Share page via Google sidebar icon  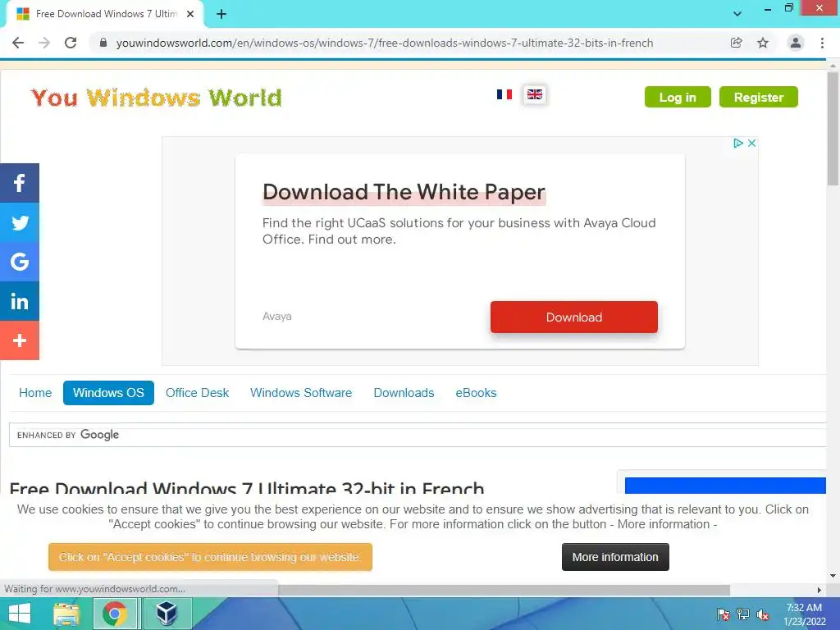point(20,262)
